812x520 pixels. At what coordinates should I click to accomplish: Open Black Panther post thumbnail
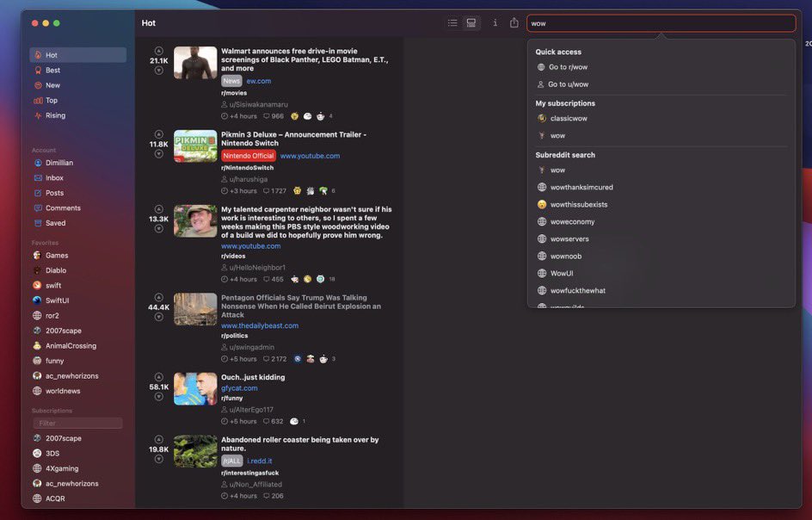[195, 63]
